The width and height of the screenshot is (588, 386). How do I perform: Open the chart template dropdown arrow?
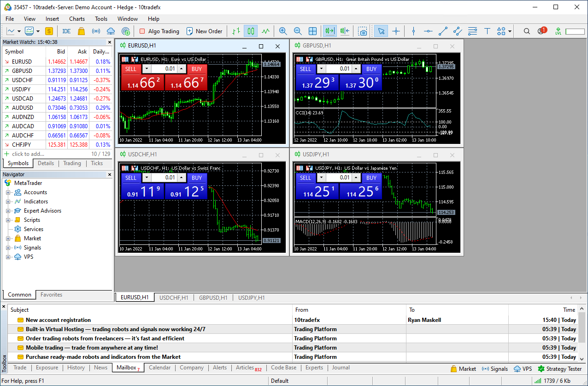38,31
